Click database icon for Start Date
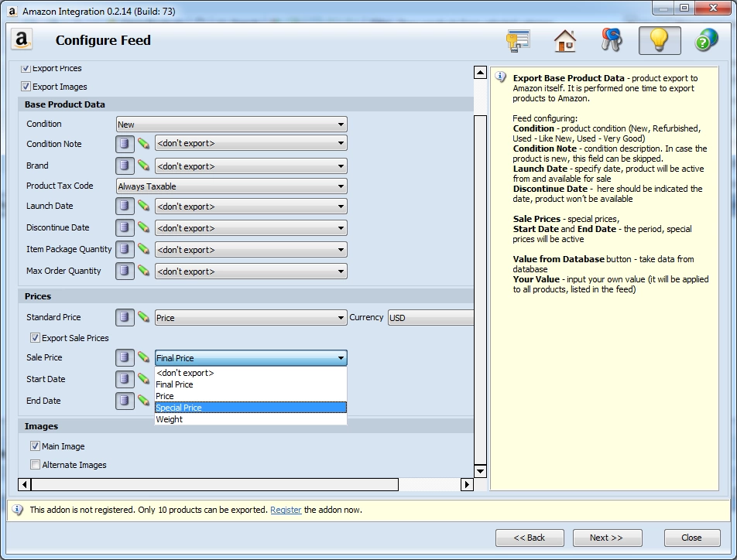737x560 pixels. pos(125,379)
